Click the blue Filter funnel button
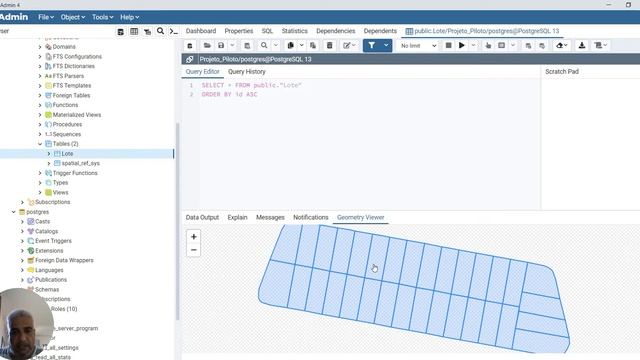Viewport: 640px width, 360px height. (371, 45)
